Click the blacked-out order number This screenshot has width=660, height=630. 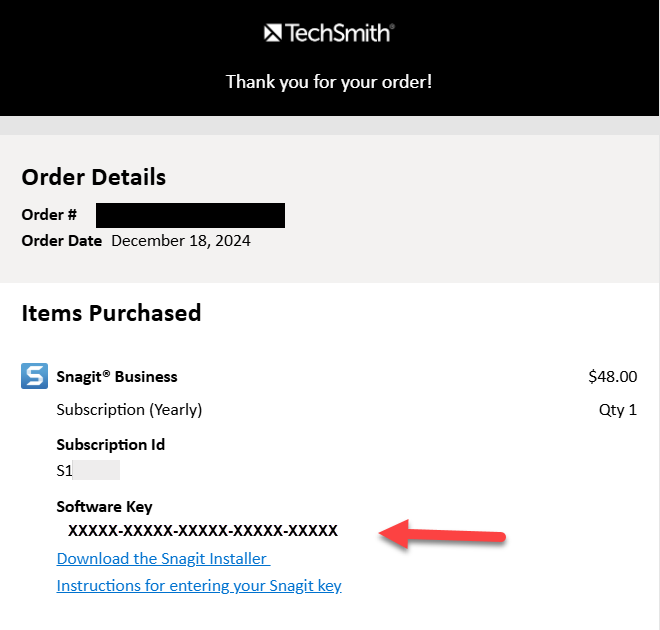pyautogui.click(x=190, y=215)
